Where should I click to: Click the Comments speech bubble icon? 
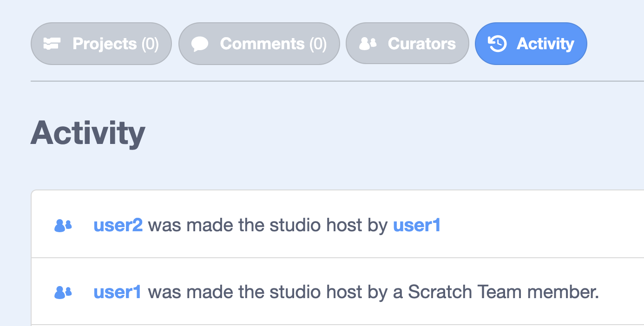click(200, 44)
